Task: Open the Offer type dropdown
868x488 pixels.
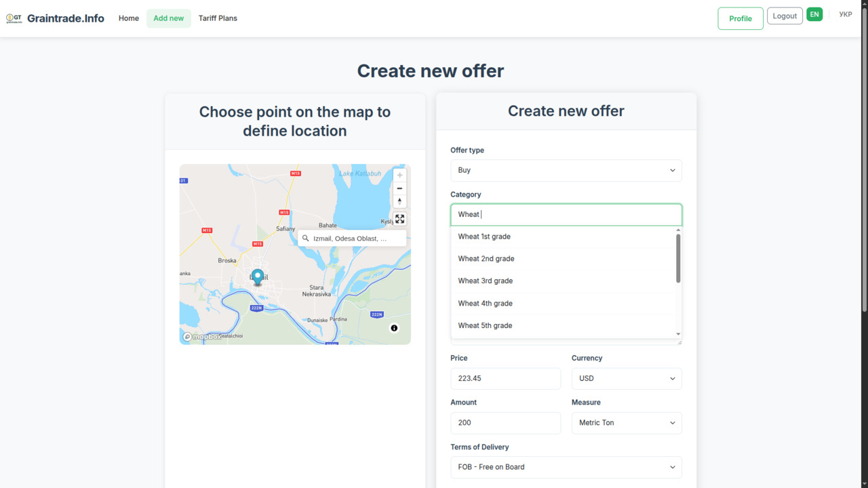Action: (566, 170)
